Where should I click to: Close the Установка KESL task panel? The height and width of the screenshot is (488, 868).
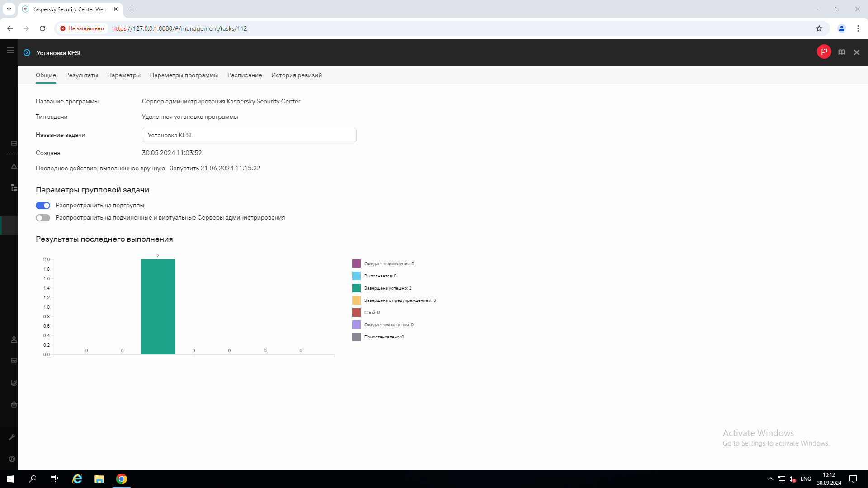(x=856, y=52)
